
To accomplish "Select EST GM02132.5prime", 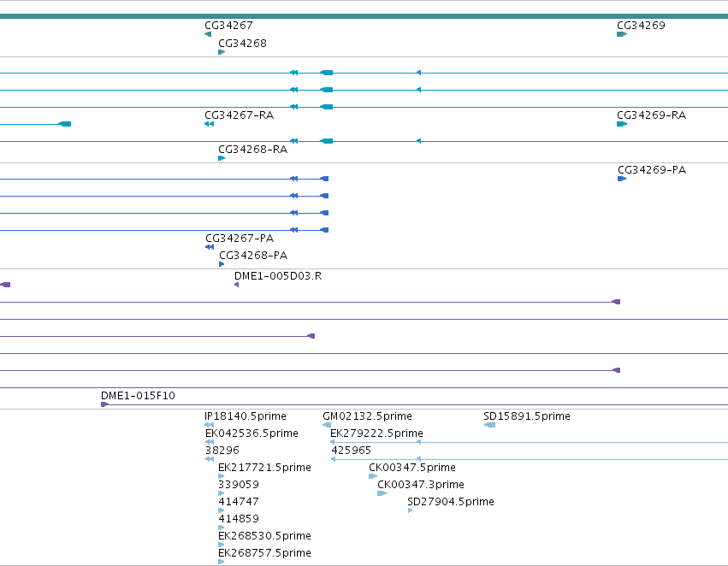I will [x=327, y=424].
